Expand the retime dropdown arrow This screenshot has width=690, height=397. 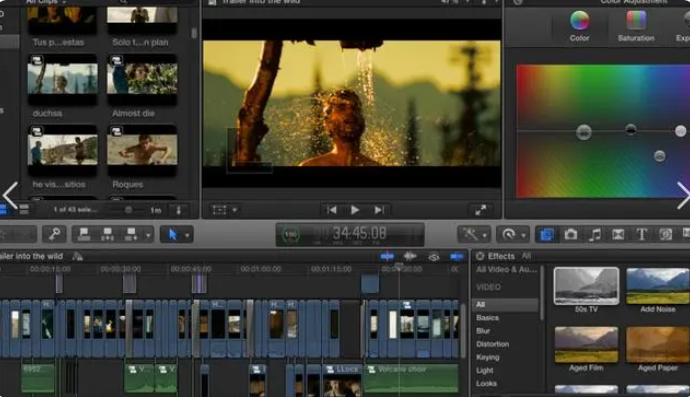(523, 235)
